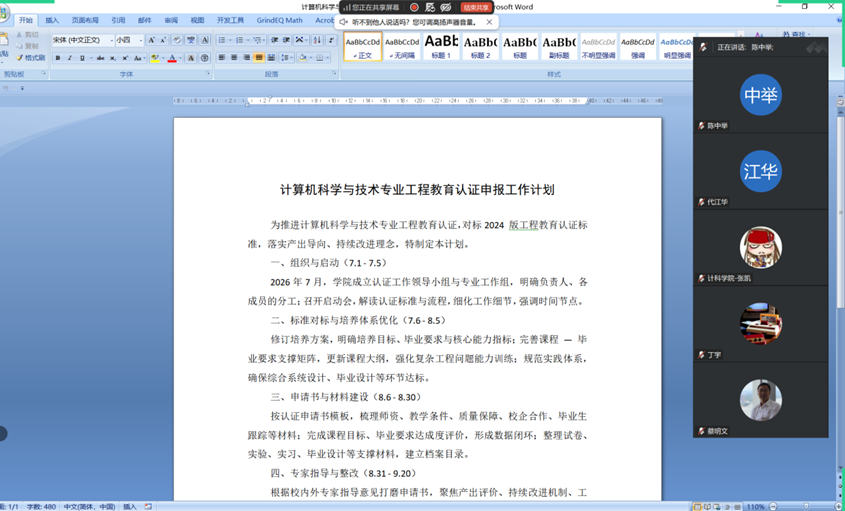Select 代江华's avatar in meeting panel

760,171
